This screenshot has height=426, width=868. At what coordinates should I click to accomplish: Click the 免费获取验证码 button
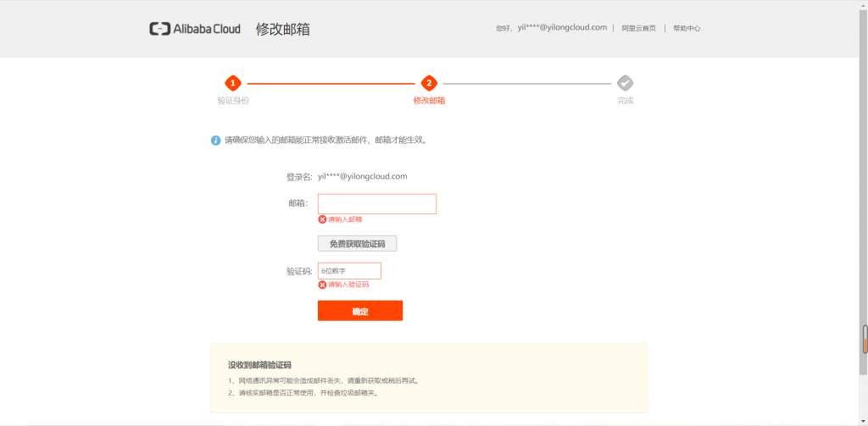[x=357, y=243]
